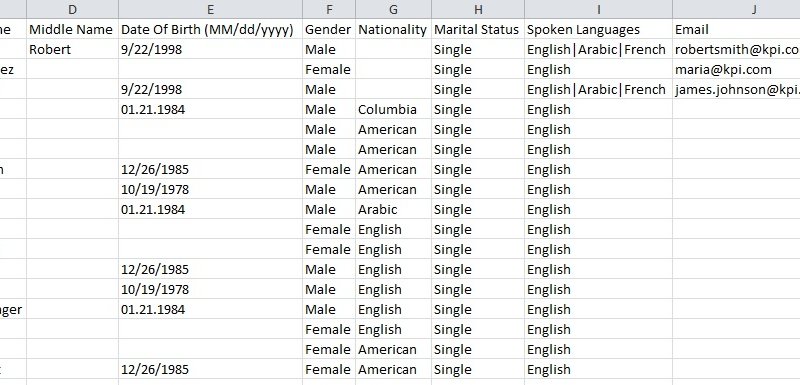Select column F header
The width and height of the screenshot is (800, 385).
point(329,9)
